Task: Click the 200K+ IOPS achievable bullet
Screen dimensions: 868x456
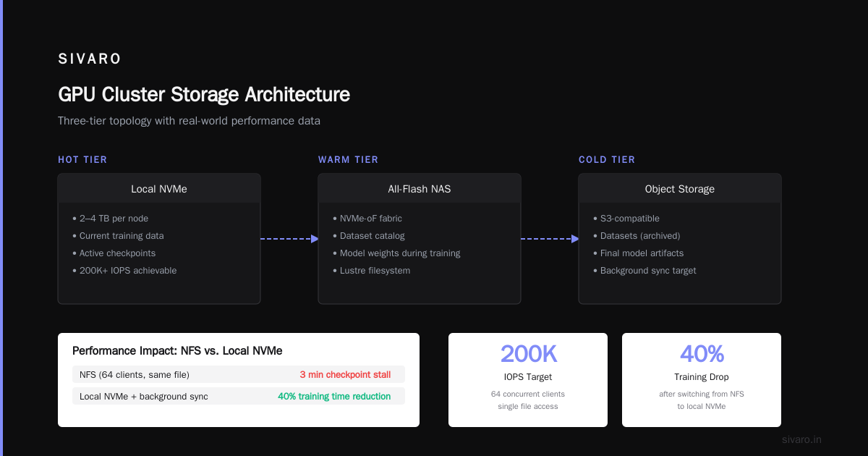Action: [x=124, y=271]
